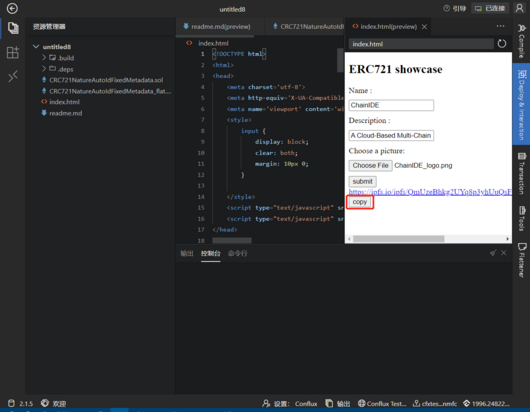Click the Name input field with ChainIDE

click(391, 105)
